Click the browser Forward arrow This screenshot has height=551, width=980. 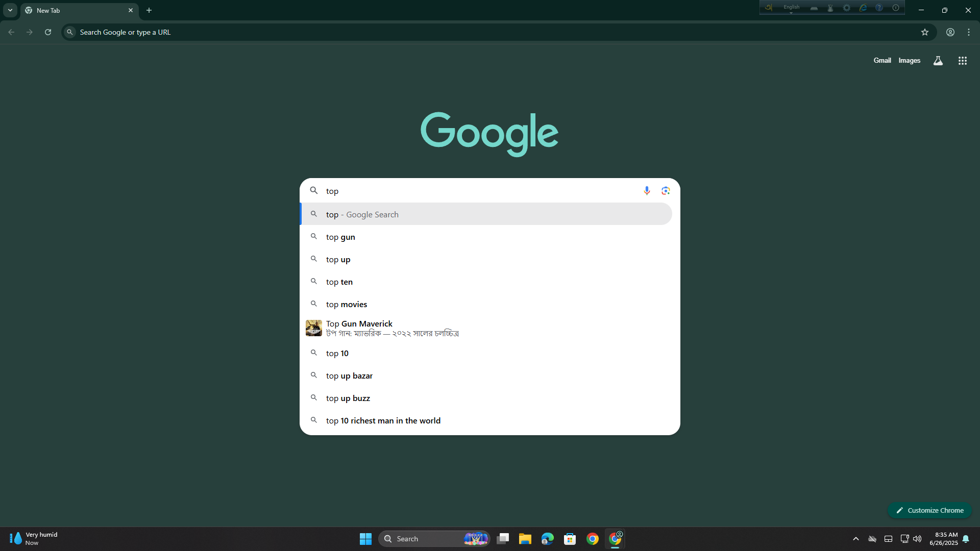pyautogui.click(x=30, y=32)
